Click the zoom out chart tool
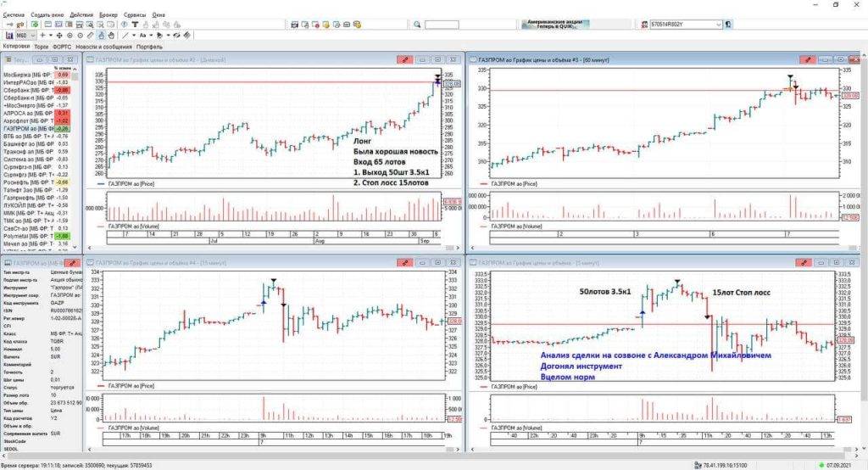Image resolution: width=868 pixels, height=470 pixels. (x=81, y=36)
